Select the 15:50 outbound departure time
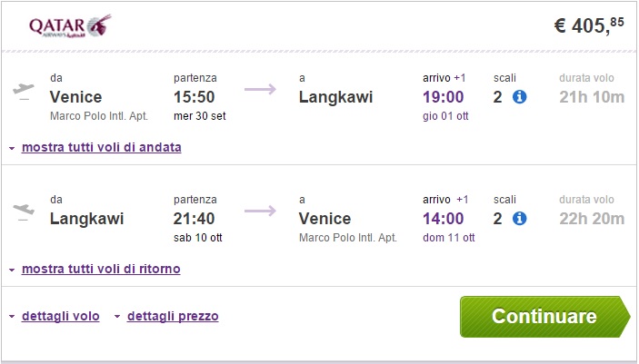 (x=195, y=97)
